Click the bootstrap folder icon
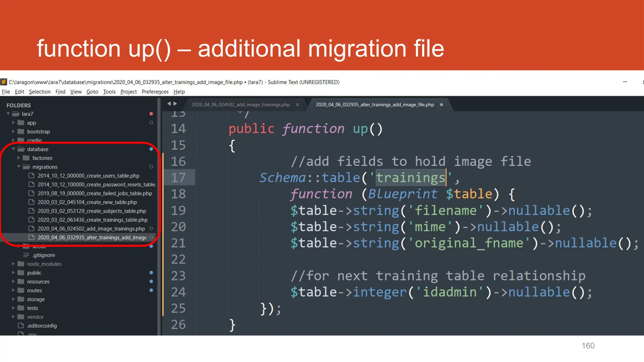Screen dimensions: 644x362 pos(21,131)
